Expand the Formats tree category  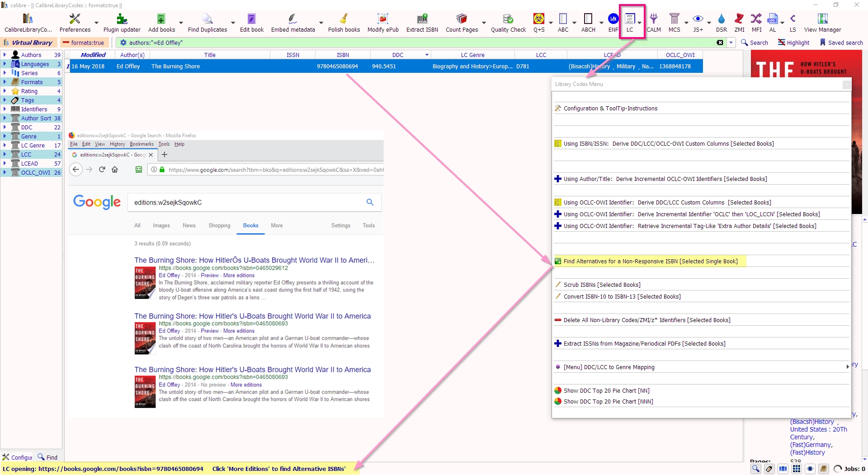click(5, 82)
